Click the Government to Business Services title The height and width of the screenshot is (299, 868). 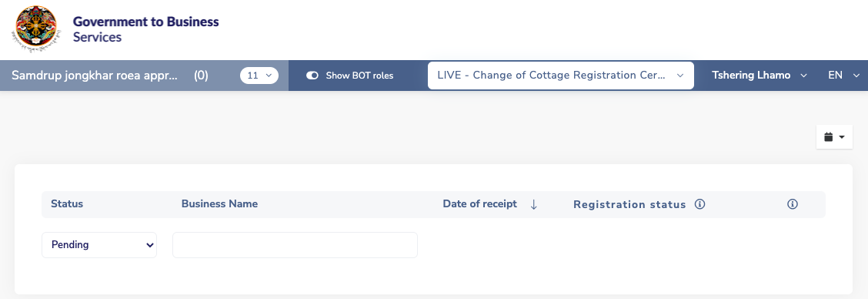coord(146,29)
